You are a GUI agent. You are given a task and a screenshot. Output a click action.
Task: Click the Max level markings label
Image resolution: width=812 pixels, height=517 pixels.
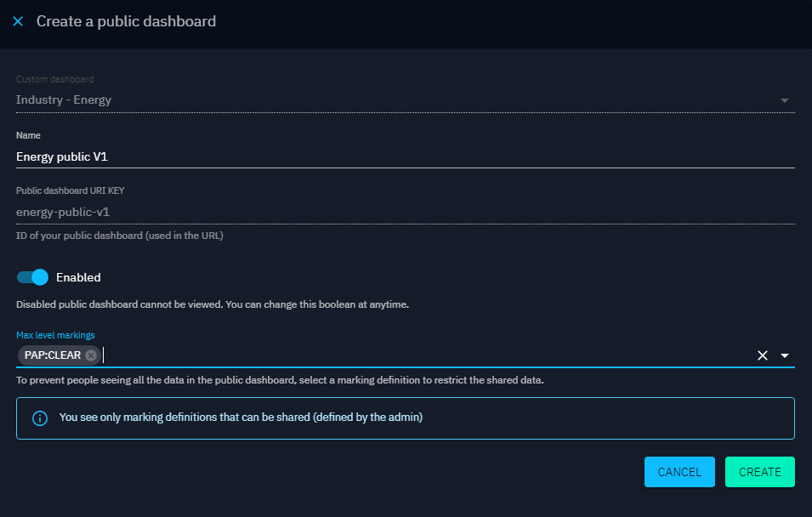[55, 335]
